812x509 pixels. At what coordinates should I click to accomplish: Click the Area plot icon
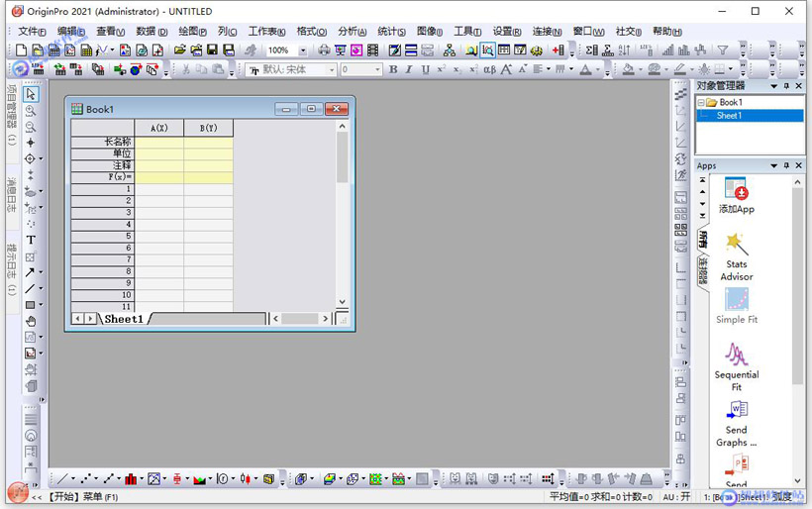pyautogui.click(x=199, y=479)
